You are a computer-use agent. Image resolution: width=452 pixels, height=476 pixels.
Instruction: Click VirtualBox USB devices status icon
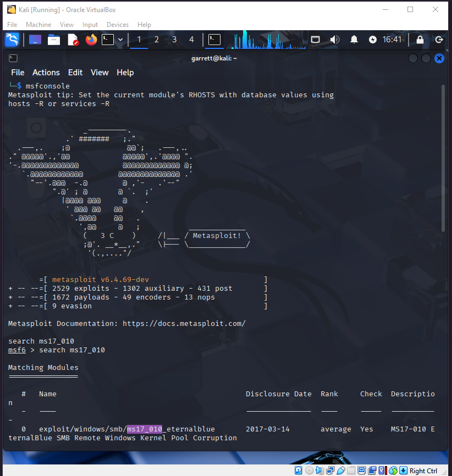(340, 471)
